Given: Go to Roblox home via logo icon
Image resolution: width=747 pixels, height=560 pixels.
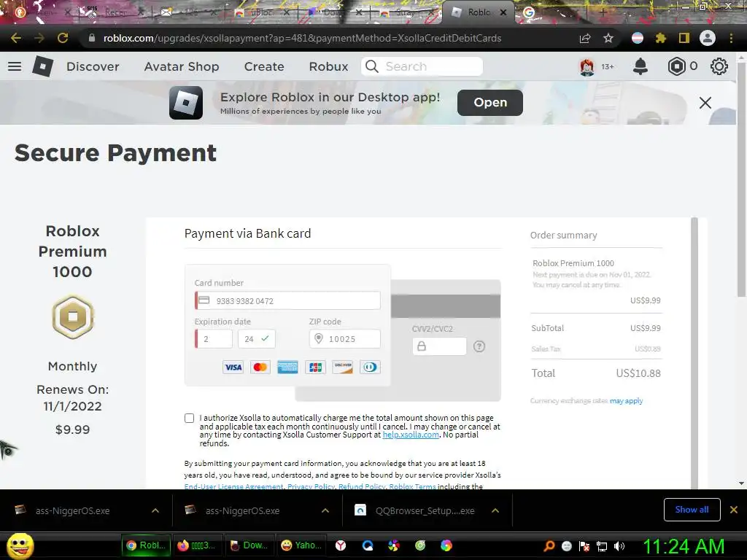Looking at the screenshot, I should 42,66.
